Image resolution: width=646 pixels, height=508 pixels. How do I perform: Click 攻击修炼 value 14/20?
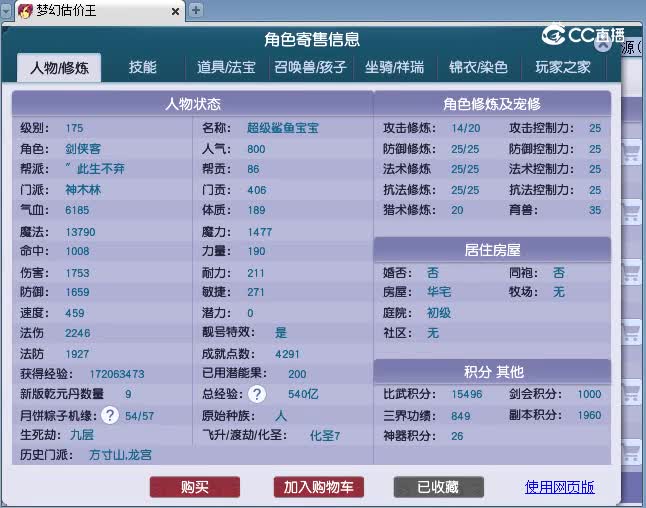(466, 128)
